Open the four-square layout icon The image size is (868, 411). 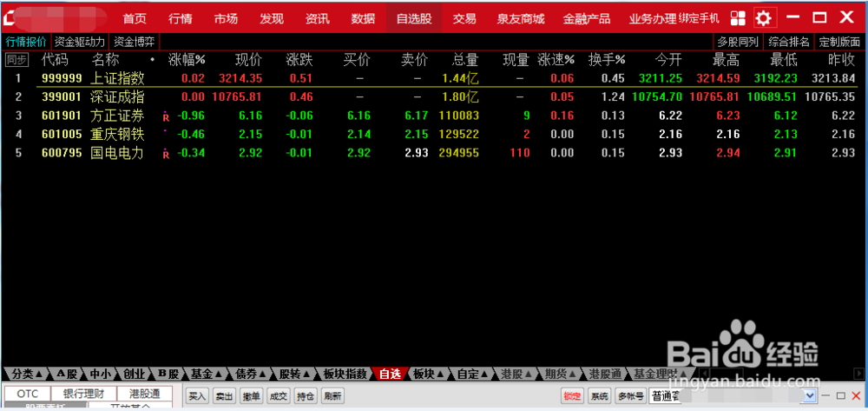(738, 18)
